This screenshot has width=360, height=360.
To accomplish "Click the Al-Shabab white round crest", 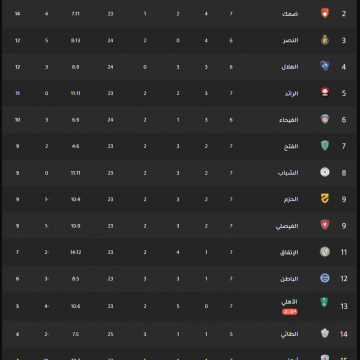I will pyautogui.click(x=325, y=172).
